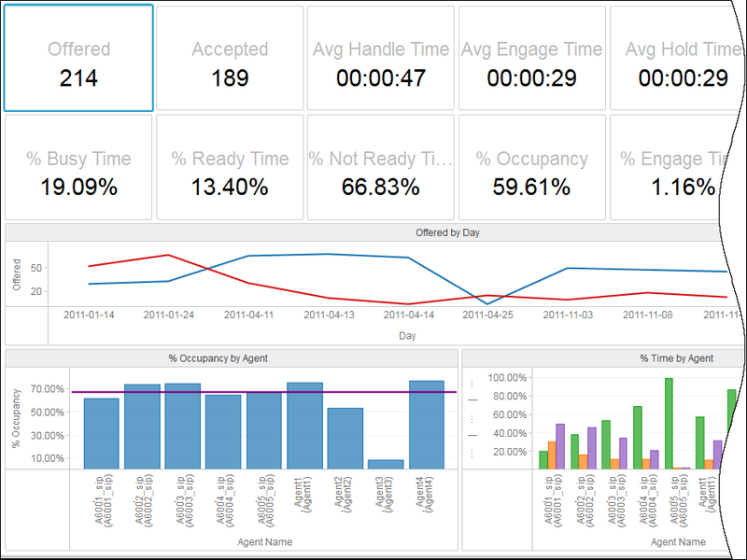Screen dimensions: 747x560
Task: Open the Avg Handle Time tile
Action: click(x=380, y=59)
